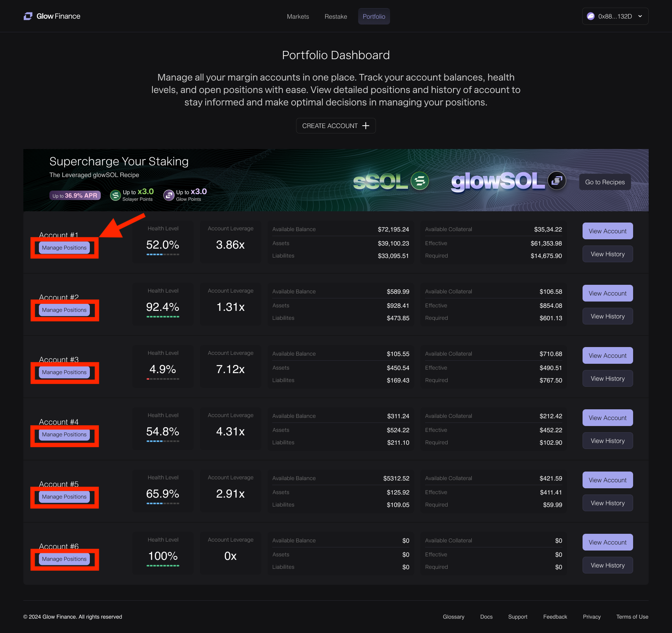The height and width of the screenshot is (633, 672).
Task: Open the Markets tab
Action: point(298,16)
